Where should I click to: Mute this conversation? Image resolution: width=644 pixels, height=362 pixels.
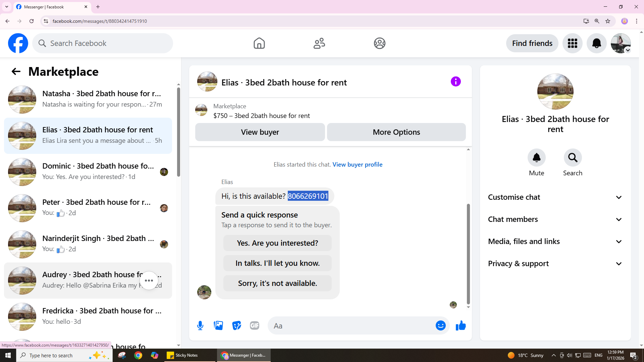point(536,158)
